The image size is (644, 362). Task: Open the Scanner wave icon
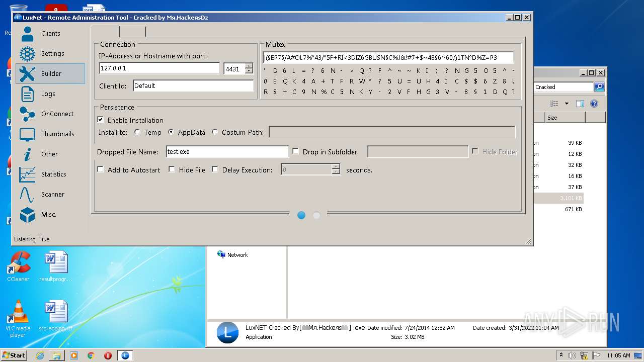pos(27,195)
